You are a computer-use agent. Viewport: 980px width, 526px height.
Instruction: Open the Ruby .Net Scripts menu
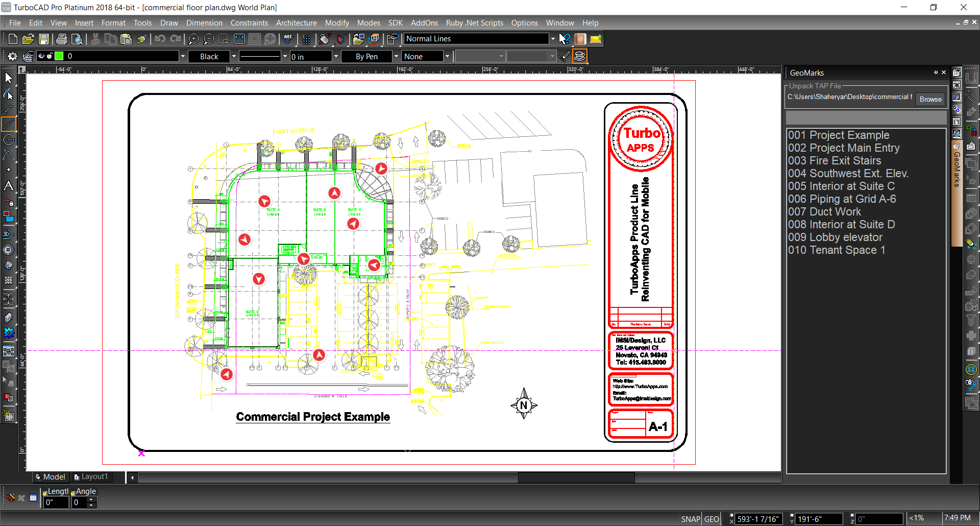click(474, 23)
